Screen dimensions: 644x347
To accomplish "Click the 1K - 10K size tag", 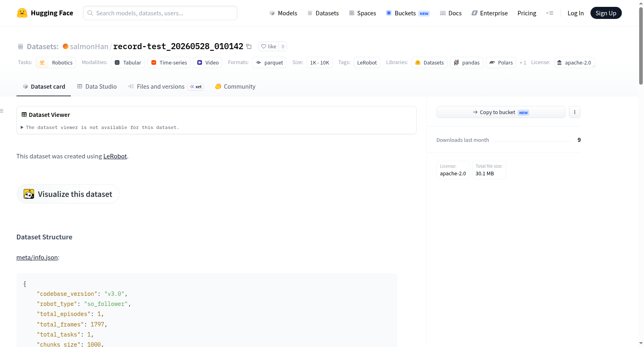I will tap(320, 62).
